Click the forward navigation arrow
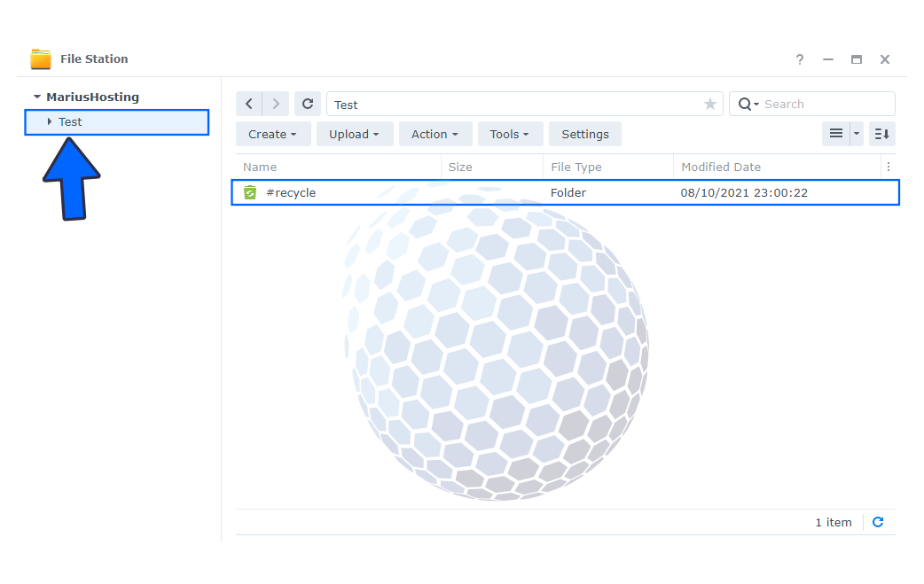 tap(276, 105)
